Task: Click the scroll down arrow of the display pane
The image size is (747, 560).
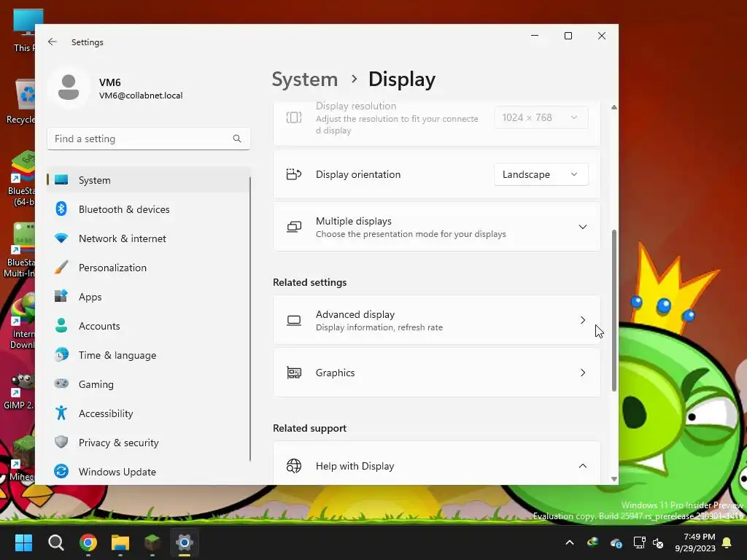Action: (x=614, y=479)
